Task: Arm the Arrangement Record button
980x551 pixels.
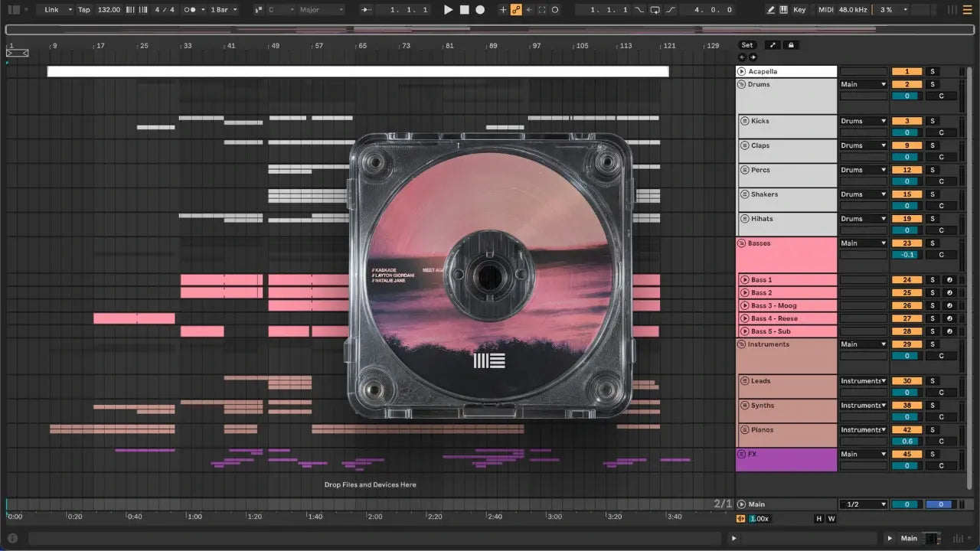Action: click(480, 10)
